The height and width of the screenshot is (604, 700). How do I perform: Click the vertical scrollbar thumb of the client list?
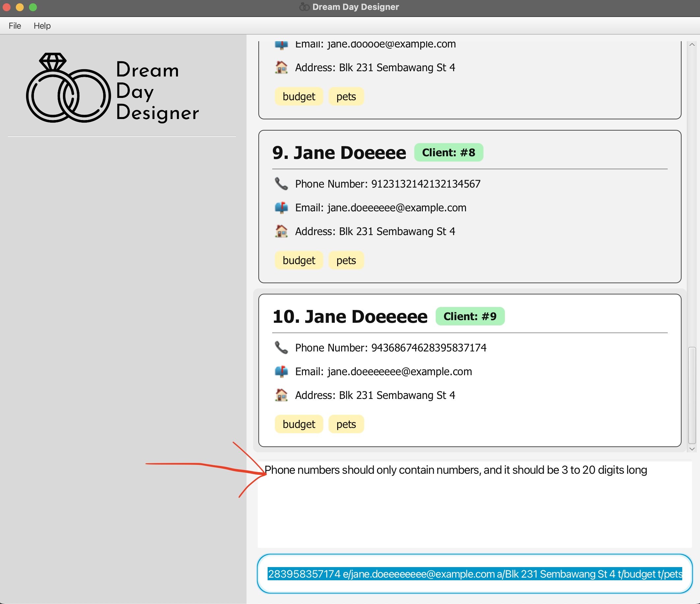(691, 395)
